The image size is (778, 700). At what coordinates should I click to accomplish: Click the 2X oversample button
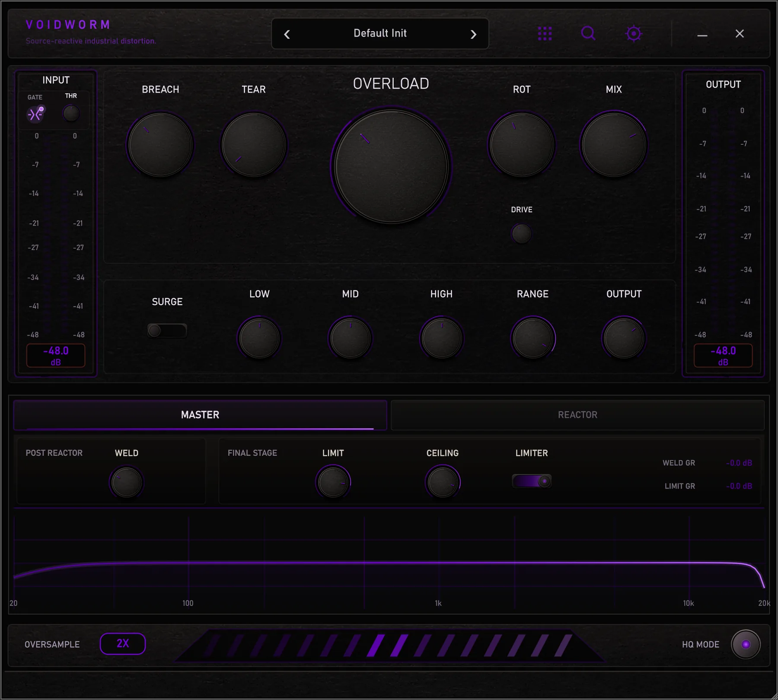pos(123,644)
